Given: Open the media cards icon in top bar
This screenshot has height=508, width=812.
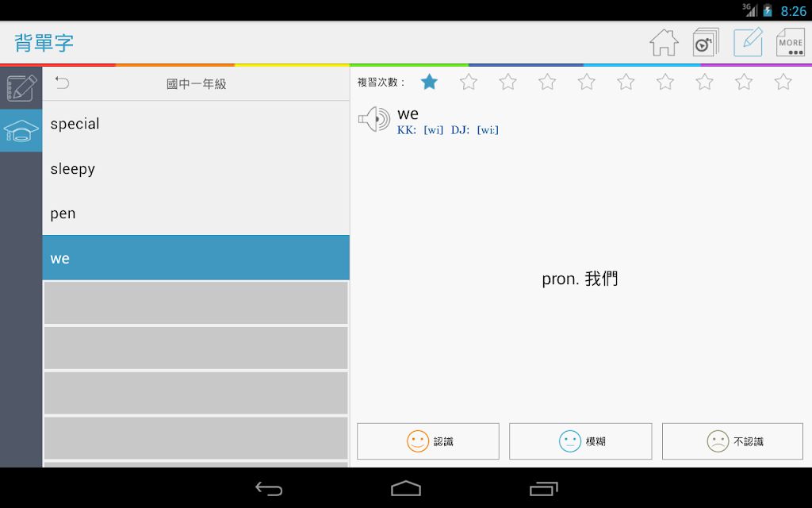Looking at the screenshot, I should click(x=706, y=43).
